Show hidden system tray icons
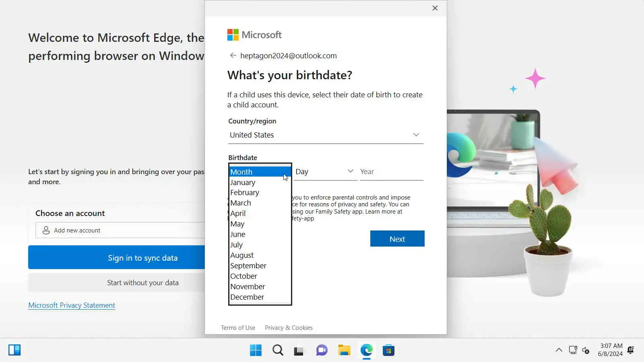Screen dimensions: 644x362 click(x=559, y=350)
